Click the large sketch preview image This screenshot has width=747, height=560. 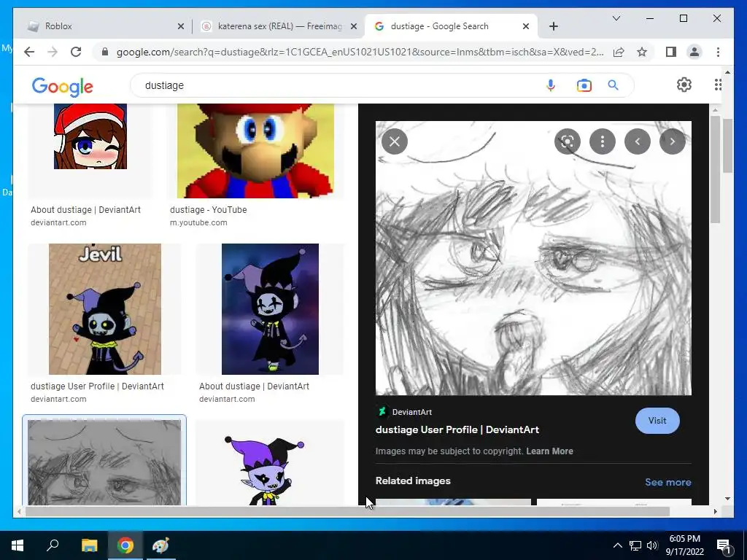(x=533, y=257)
